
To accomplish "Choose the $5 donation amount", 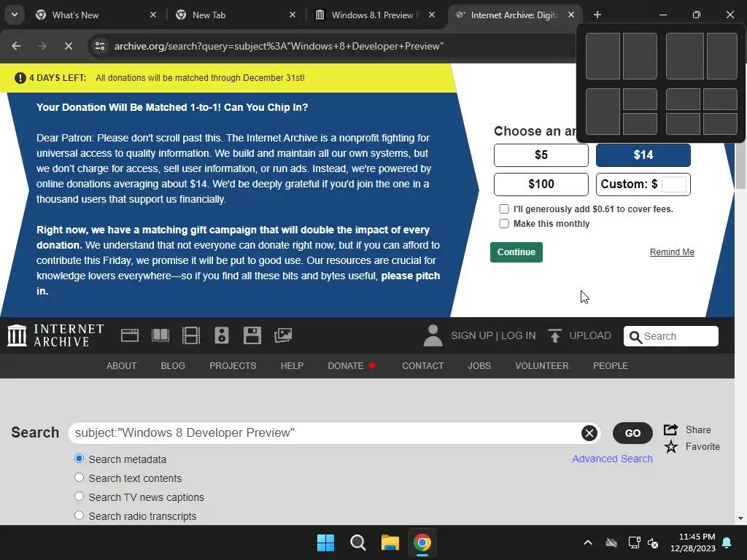I will click(x=541, y=155).
